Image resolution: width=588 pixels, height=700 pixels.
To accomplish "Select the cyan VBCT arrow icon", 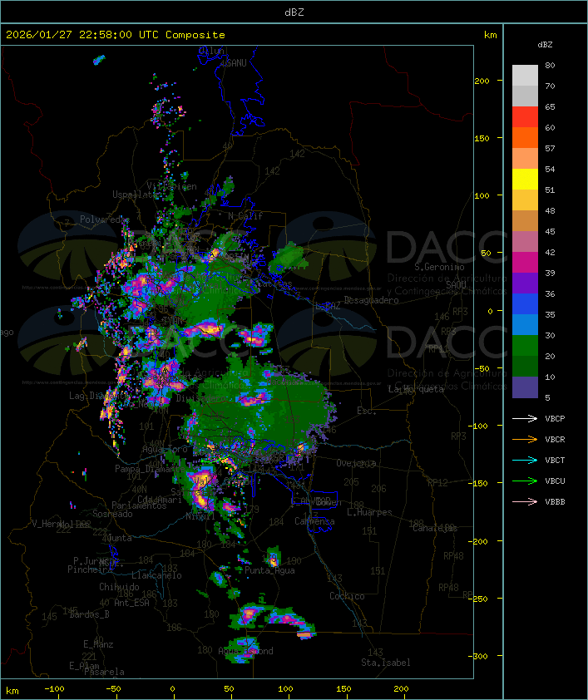I will [525, 461].
